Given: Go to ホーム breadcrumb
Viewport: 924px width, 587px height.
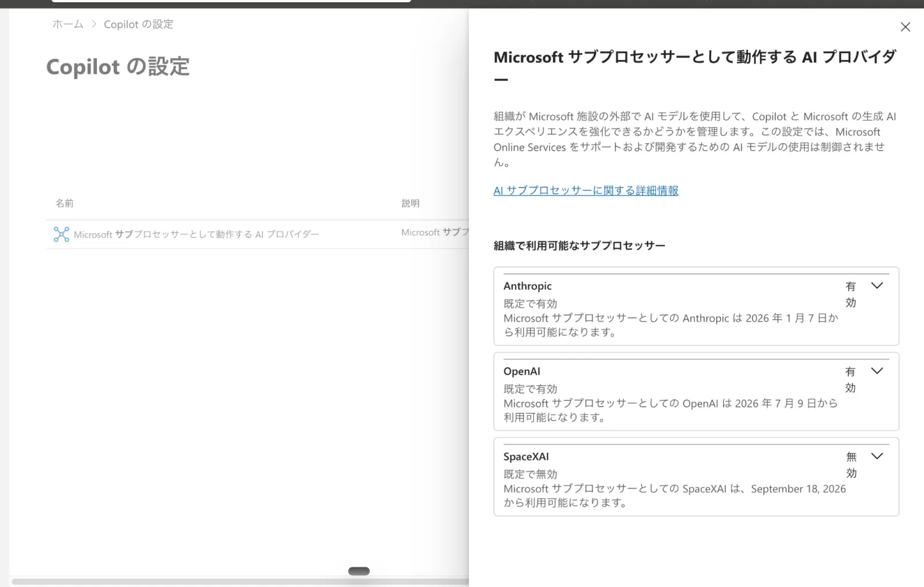Looking at the screenshot, I should click(x=68, y=24).
